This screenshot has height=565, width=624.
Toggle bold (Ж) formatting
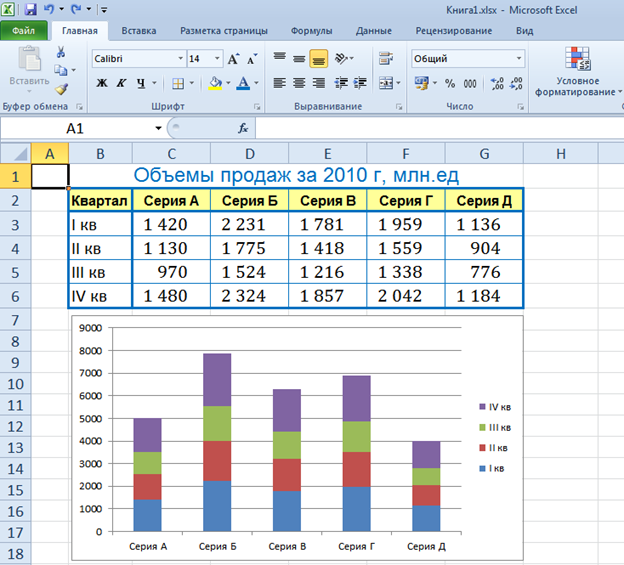coord(101,84)
